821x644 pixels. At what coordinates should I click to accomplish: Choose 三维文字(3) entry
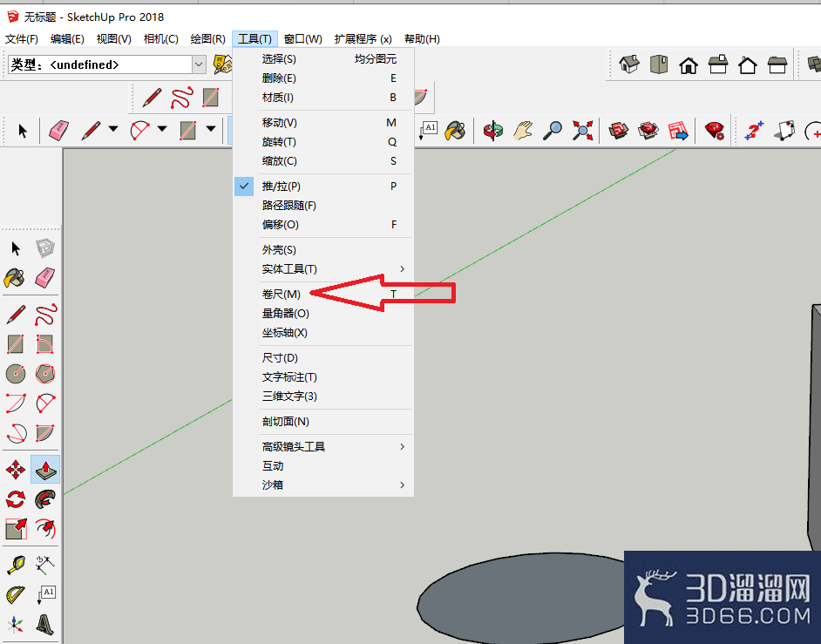pos(323,397)
